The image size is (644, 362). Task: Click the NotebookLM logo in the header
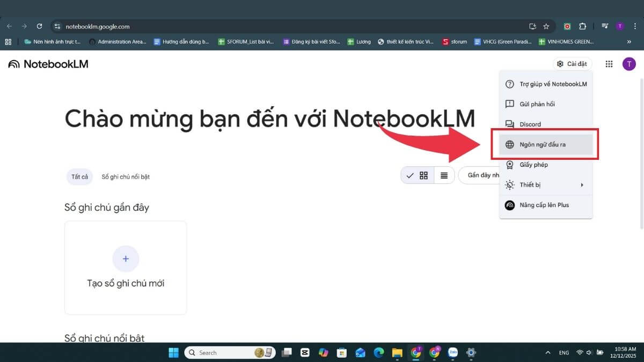pos(48,63)
